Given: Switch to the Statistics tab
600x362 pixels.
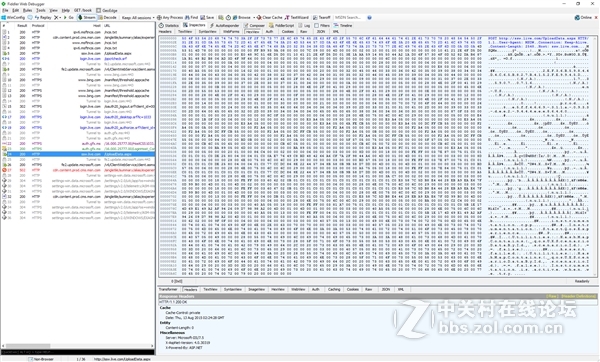Looking at the screenshot, I should pyautogui.click(x=169, y=25).
